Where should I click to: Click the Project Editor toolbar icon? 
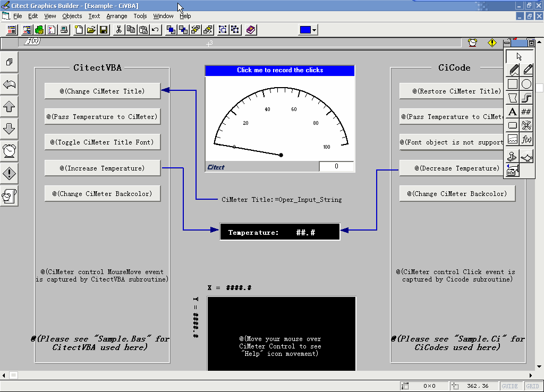coord(12,30)
